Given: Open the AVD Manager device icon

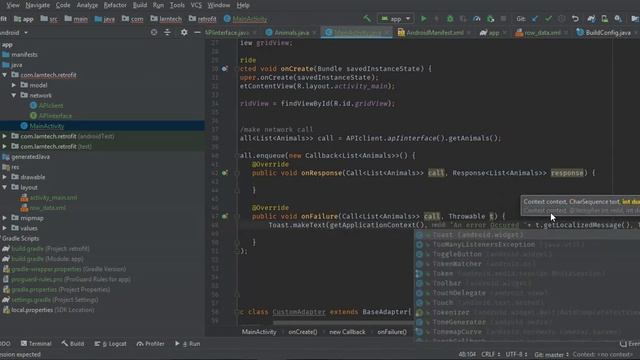Looking at the screenshot, I should tap(604, 19).
